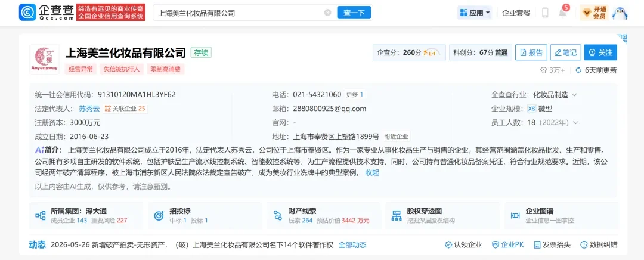This screenshot has height=260, width=644.
Task: Show 更多 1 phone numbers
Action: pyautogui.click(x=355, y=94)
